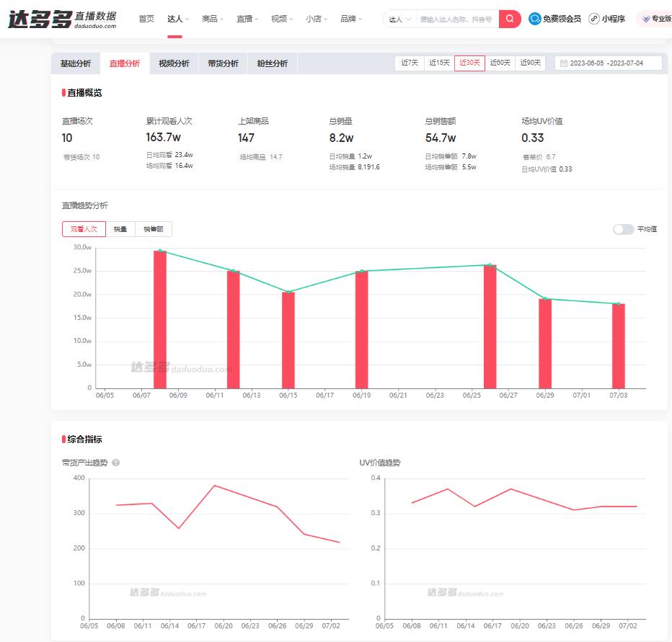Screen dimensions: 672x642
Task: Open the 首页 home menu item
Action: (146, 19)
